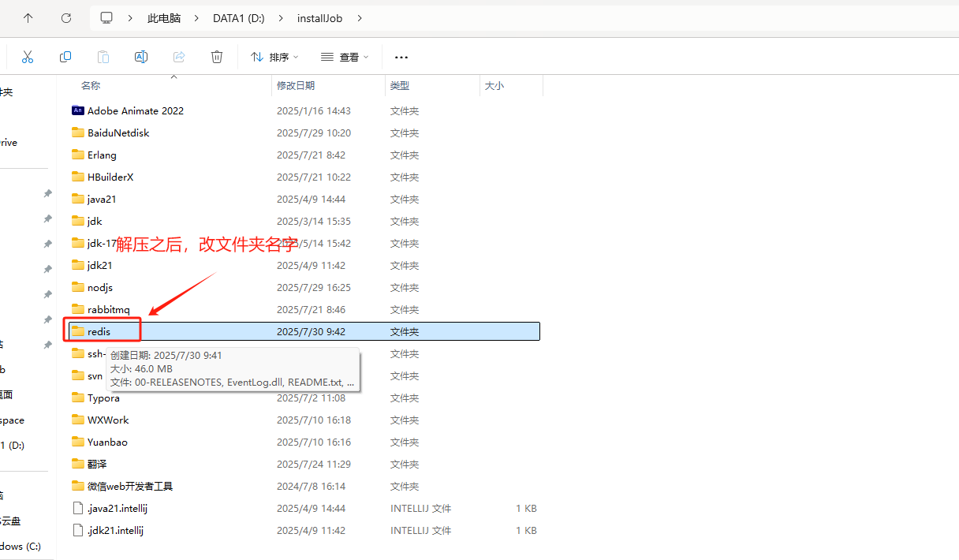This screenshot has width=959, height=560.
Task: Open the three-dot more options menu
Action: point(401,57)
